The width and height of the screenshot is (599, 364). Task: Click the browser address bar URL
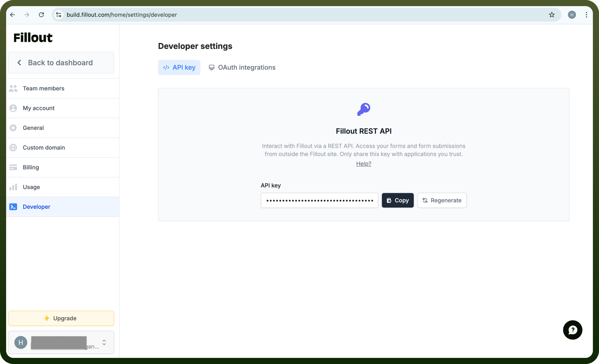122,15
